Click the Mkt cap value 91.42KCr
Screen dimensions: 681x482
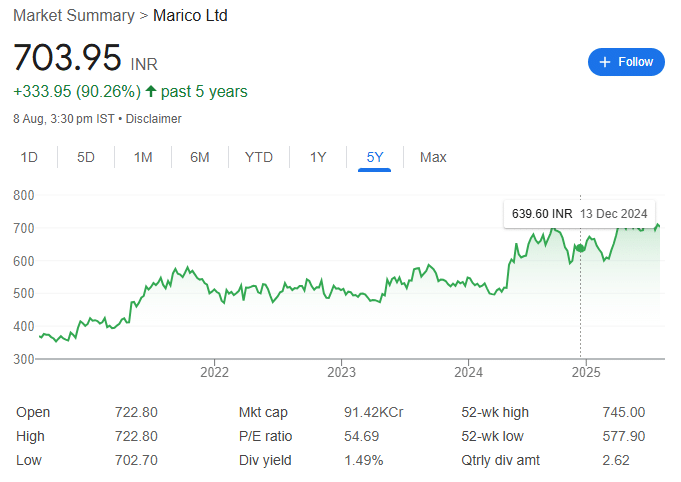coord(374,412)
